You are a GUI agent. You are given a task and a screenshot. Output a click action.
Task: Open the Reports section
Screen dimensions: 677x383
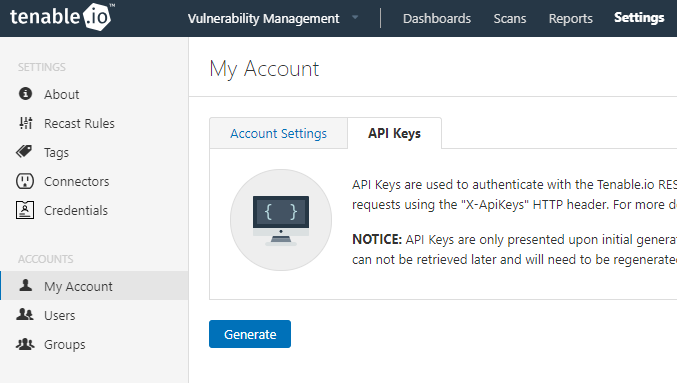tap(570, 19)
